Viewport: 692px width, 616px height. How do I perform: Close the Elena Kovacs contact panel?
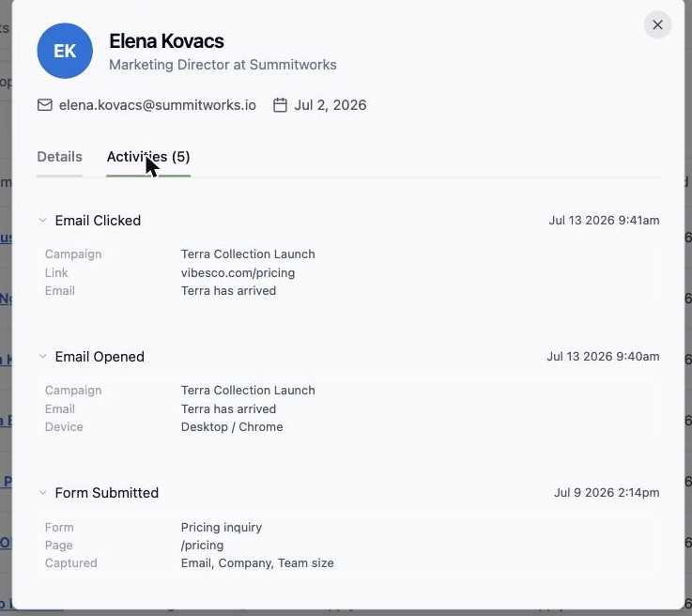[x=657, y=24]
